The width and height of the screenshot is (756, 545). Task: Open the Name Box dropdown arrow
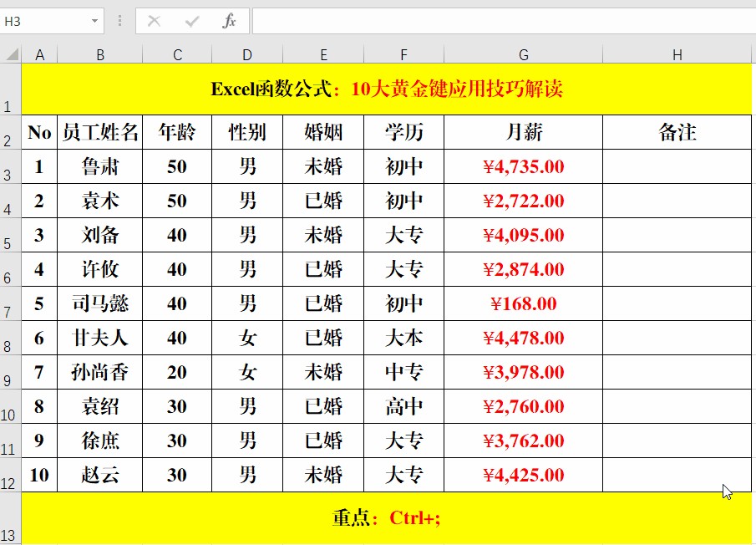click(x=94, y=21)
